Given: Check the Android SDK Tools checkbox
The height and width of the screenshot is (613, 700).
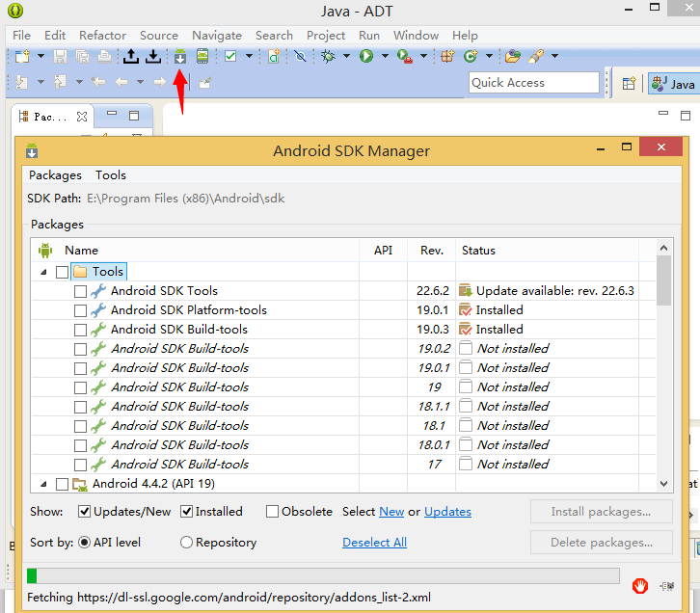Looking at the screenshot, I should pos(80,291).
